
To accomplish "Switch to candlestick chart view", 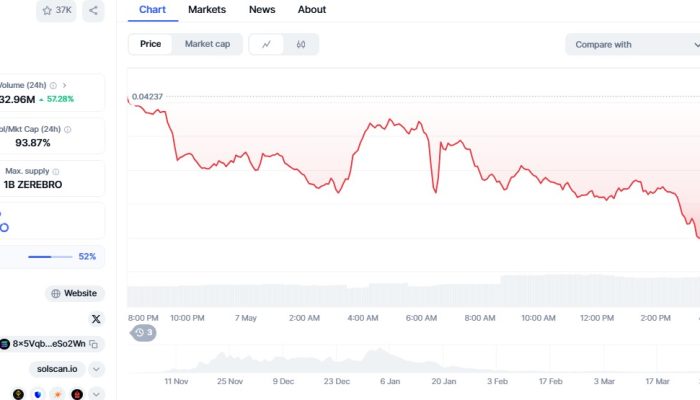I will 301,44.
